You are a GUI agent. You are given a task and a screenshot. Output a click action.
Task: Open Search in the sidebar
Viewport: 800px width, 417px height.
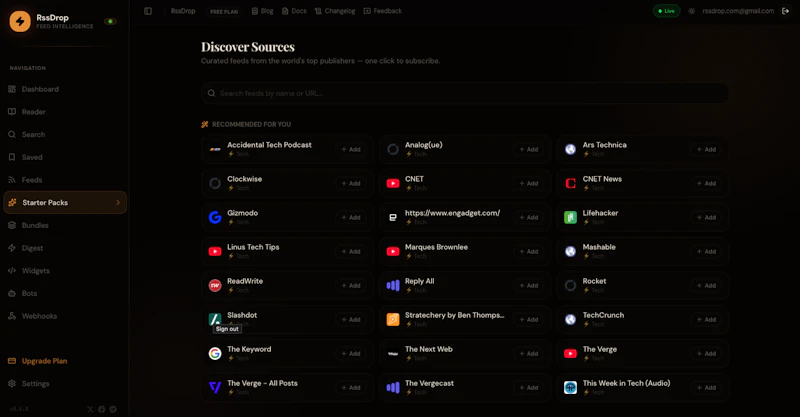pos(65,134)
